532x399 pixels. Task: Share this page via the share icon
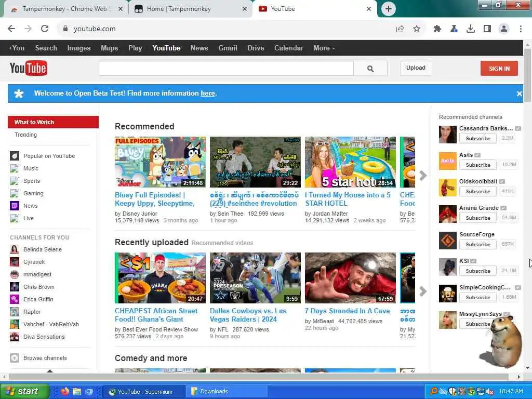[400, 29]
